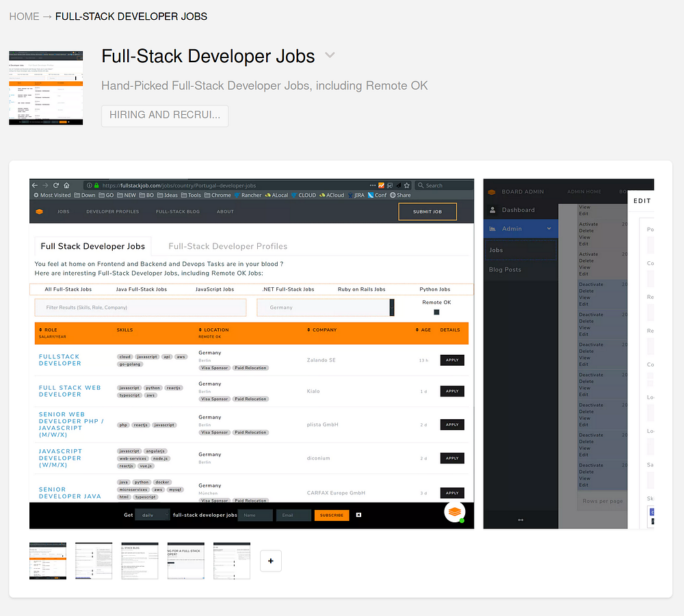
Task: Click the plus button to add thumbnail
Action: point(270,561)
